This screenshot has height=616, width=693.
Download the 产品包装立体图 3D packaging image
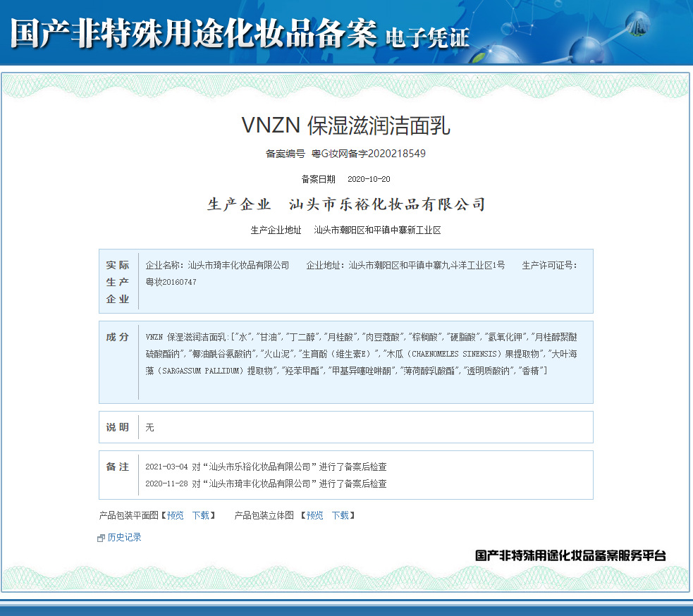click(x=341, y=515)
